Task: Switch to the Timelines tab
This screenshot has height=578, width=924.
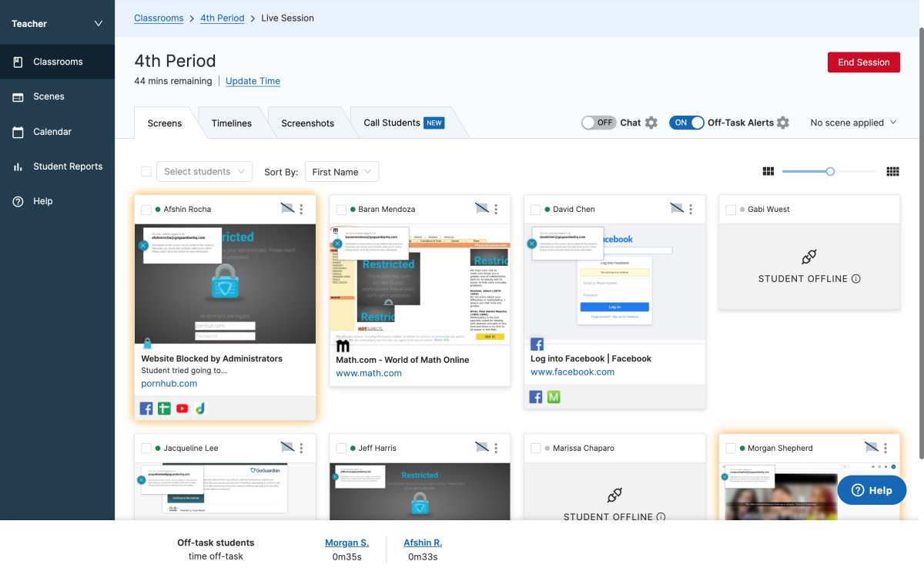Action: click(x=232, y=123)
